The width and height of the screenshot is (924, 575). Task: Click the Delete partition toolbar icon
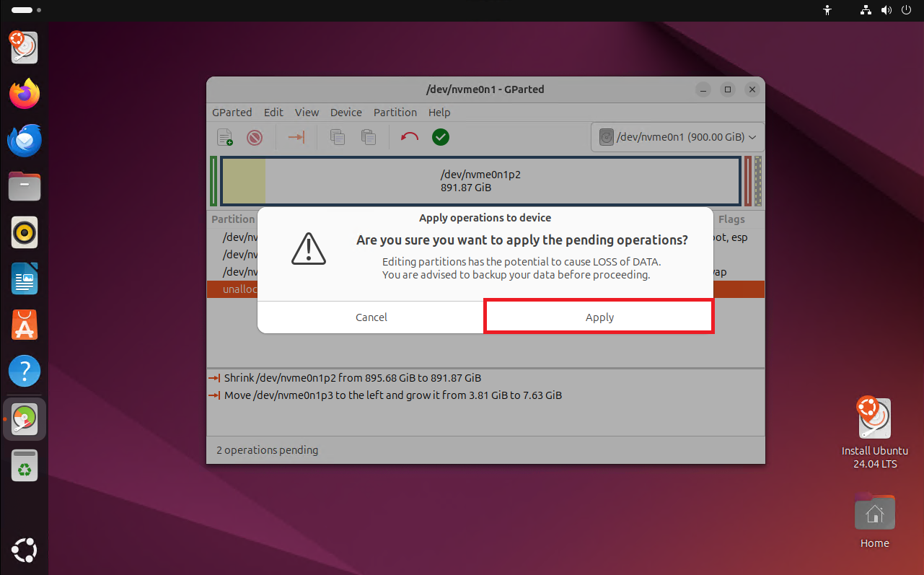[x=255, y=137]
